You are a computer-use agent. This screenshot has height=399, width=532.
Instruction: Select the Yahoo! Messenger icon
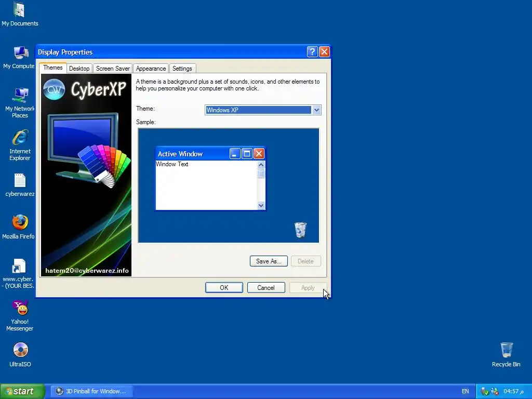click(x=20, y=315)
